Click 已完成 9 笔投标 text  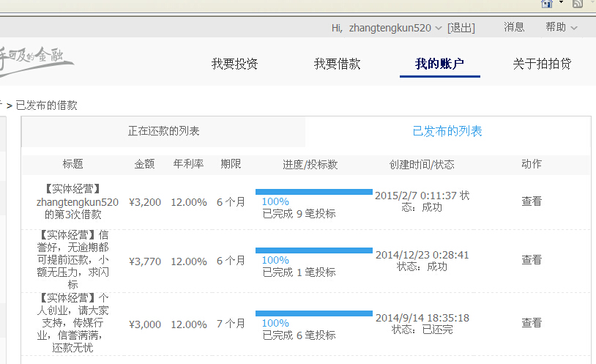pos(299,214)
